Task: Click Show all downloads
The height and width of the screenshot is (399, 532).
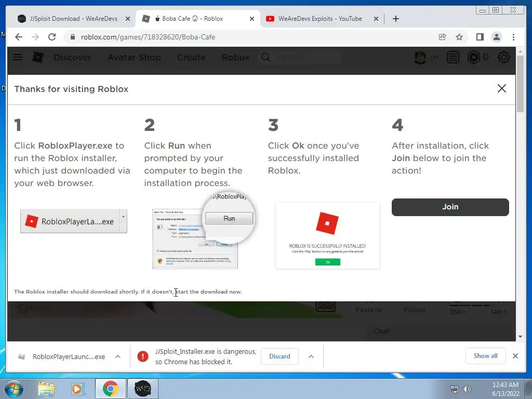Action: [486, 355]
